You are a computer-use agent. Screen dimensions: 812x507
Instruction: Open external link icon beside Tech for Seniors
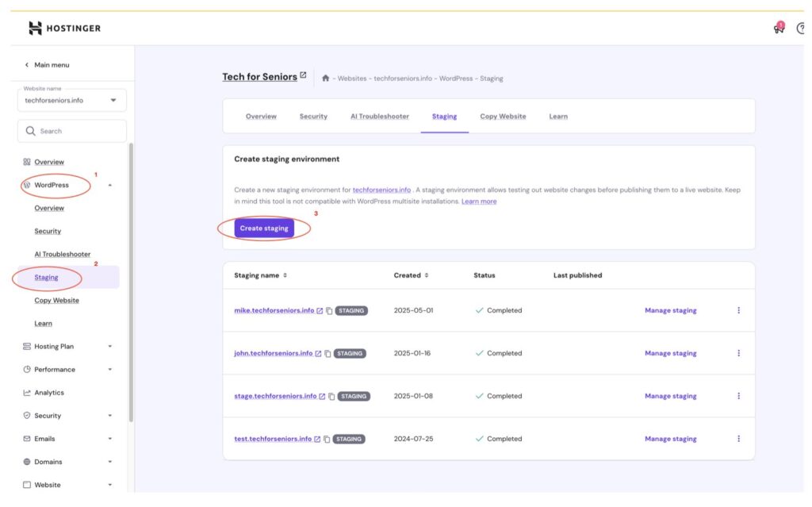303,76
